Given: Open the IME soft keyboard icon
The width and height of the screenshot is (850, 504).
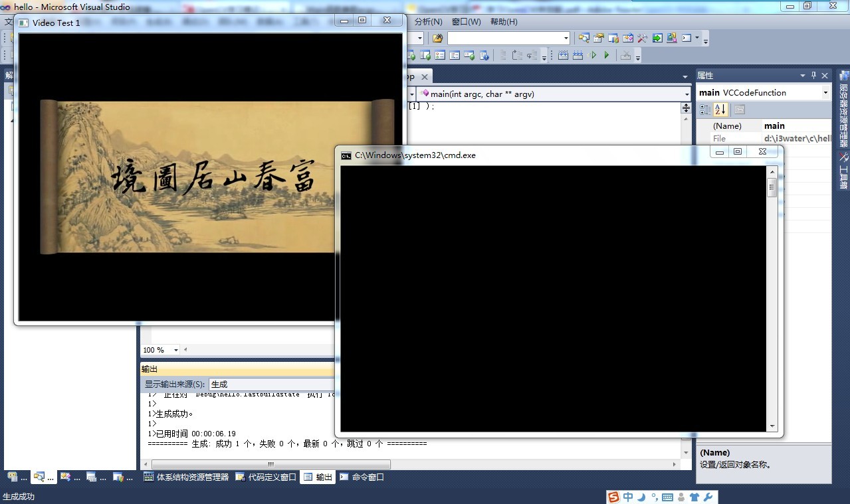Looking at the screenshot, I should (x=667, y=497).
